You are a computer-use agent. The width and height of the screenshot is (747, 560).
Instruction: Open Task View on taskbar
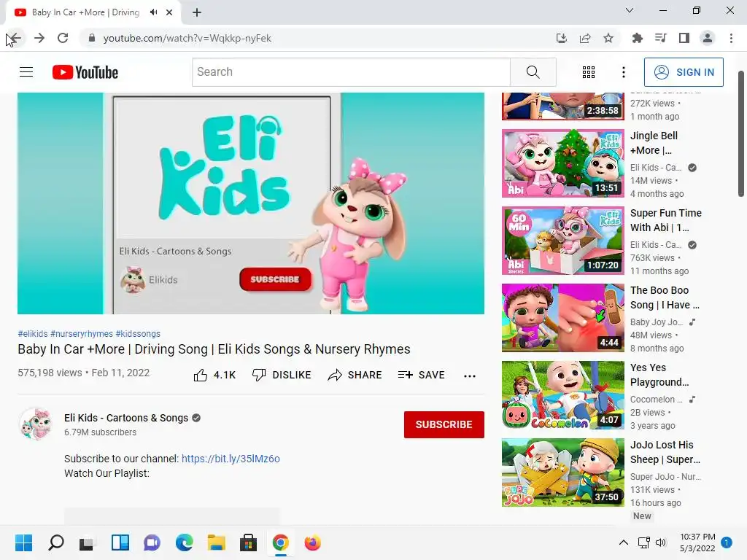click(88, 542)
